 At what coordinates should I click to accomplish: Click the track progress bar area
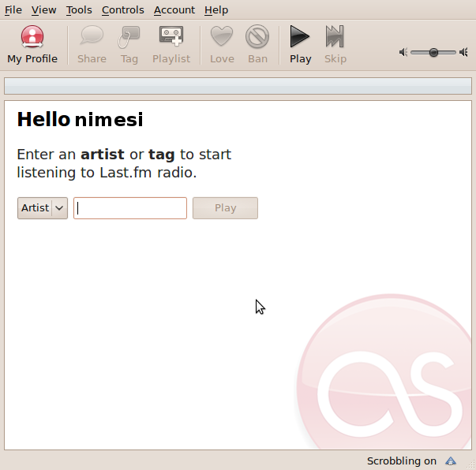[238, 86]
